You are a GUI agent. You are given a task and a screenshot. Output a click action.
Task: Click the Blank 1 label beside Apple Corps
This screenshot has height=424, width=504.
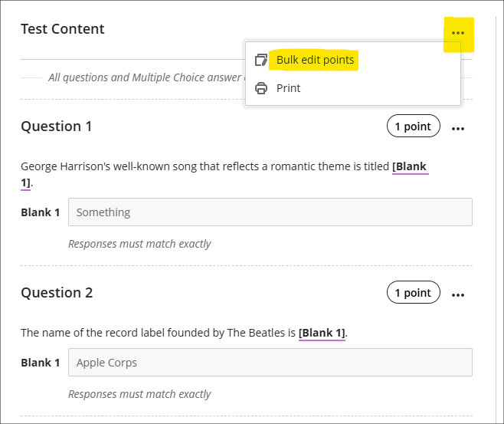[x=40, y=363]
